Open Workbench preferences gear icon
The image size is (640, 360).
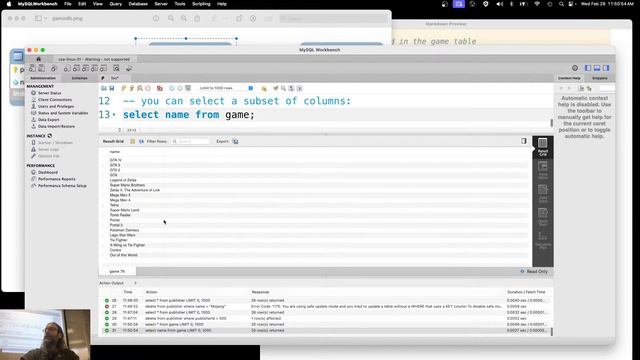(x=575, y=68)
